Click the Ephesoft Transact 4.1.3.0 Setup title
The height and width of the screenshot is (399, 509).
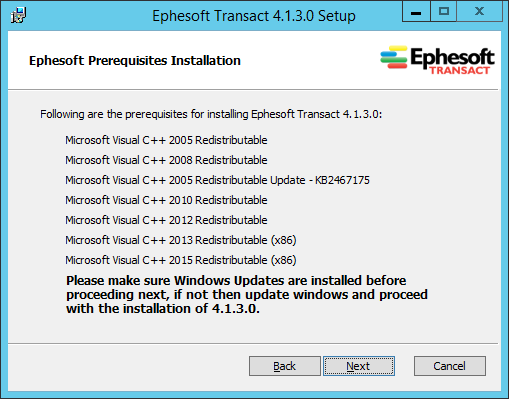click(254, 16)
